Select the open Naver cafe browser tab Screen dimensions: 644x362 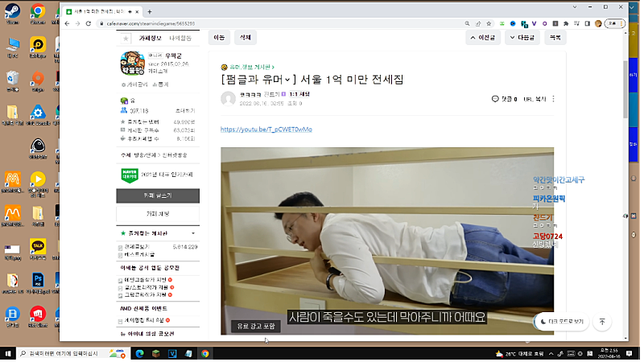click(102, 11)
